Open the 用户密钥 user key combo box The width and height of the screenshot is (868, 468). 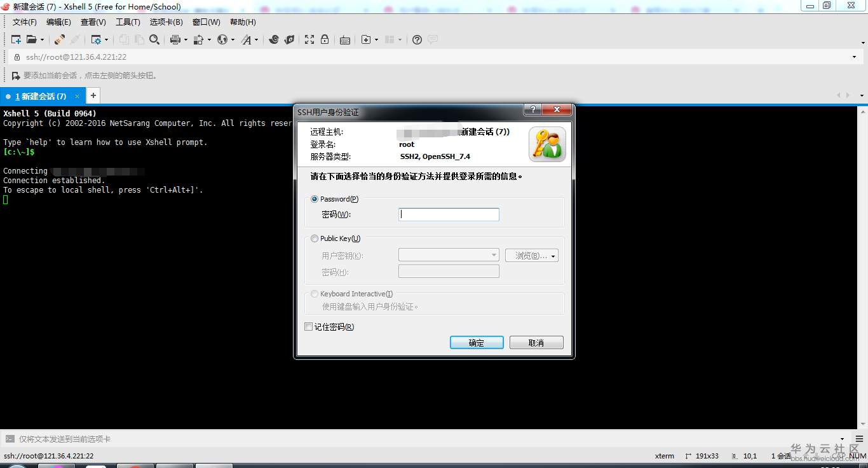(449, 255)
